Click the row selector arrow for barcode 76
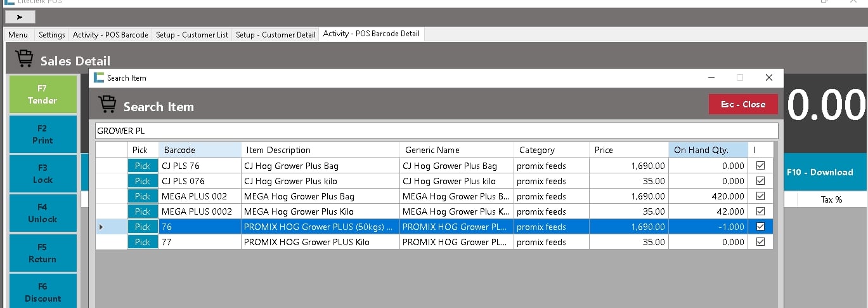The image size is (868, 308). (101, 227)
